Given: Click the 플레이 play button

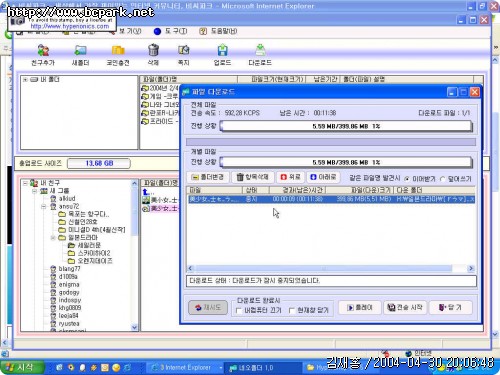Looking at the screenshot, I should 360,307.
